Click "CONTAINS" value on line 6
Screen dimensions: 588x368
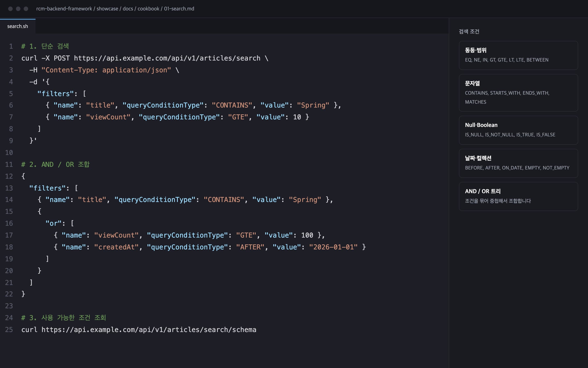click(232, 105)
